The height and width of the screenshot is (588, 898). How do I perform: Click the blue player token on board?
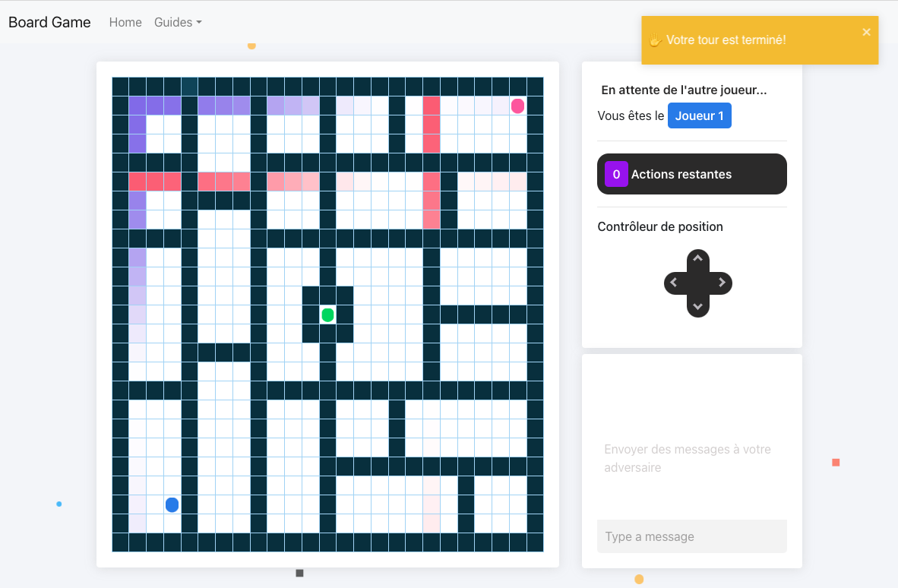[x=172, y=504]
